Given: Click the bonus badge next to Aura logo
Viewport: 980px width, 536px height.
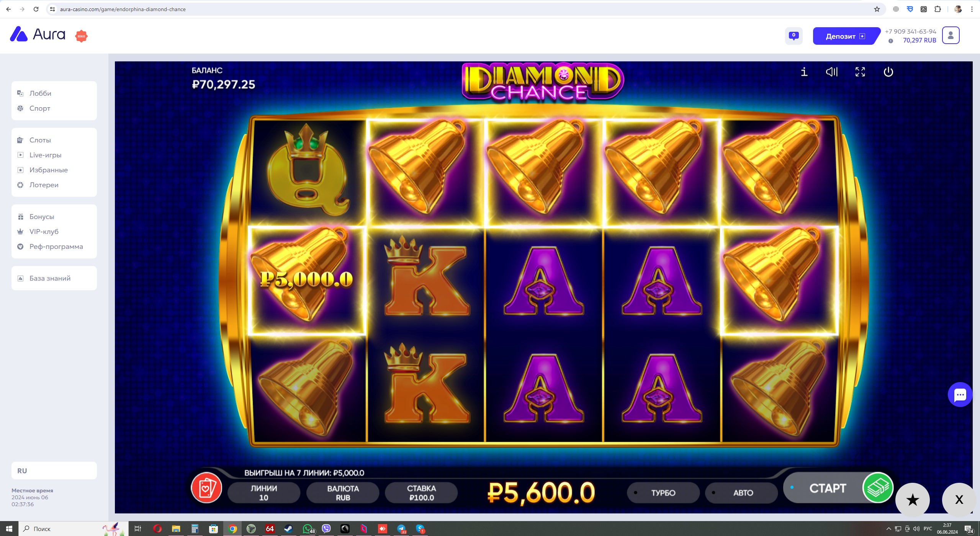Looking at the screenshot, I should click(x=81, y=36).
